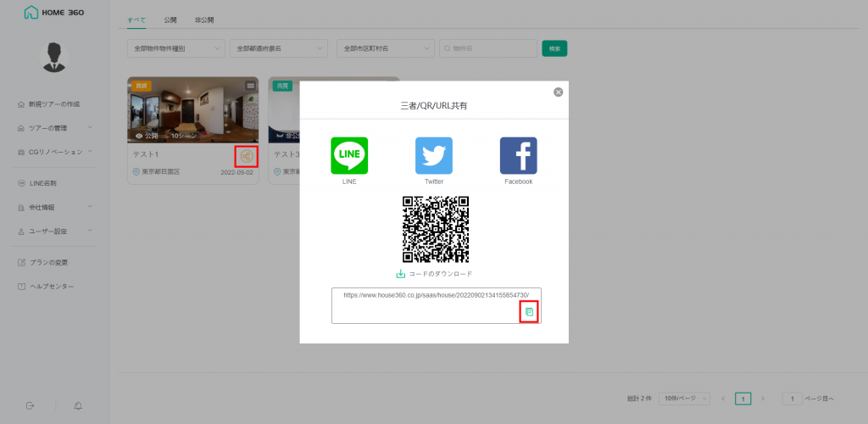Image resolution: width=868 pixels, height=424 pixels.
Task: Share via the LINE icon
Action: point(349,156)
